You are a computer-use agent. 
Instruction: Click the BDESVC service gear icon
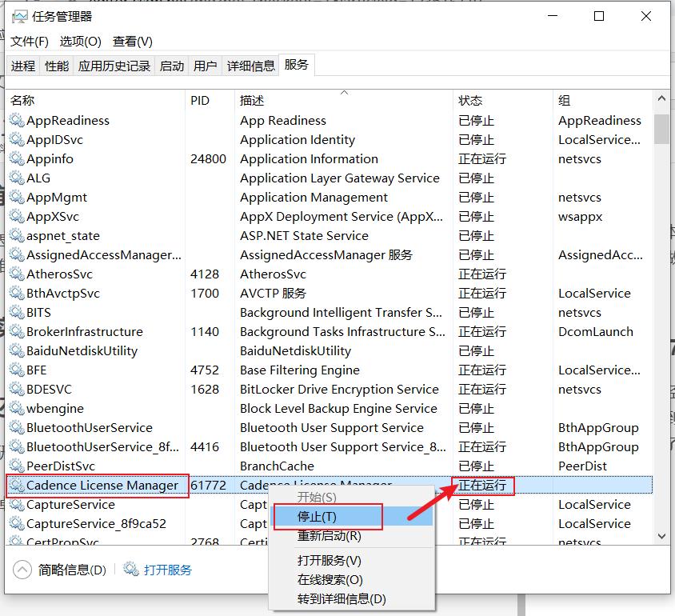[17, 389]
